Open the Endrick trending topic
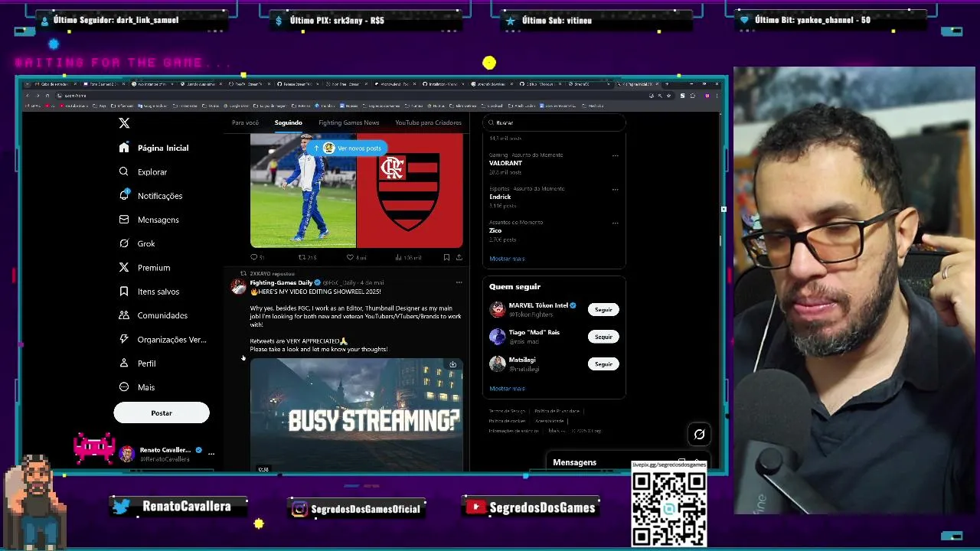This screenshot has height=551, width=980. (x=554, y=197)
